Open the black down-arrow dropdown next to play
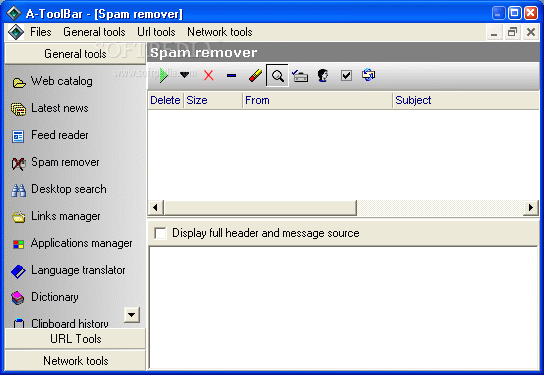The image size is (544, 375). 185,74
